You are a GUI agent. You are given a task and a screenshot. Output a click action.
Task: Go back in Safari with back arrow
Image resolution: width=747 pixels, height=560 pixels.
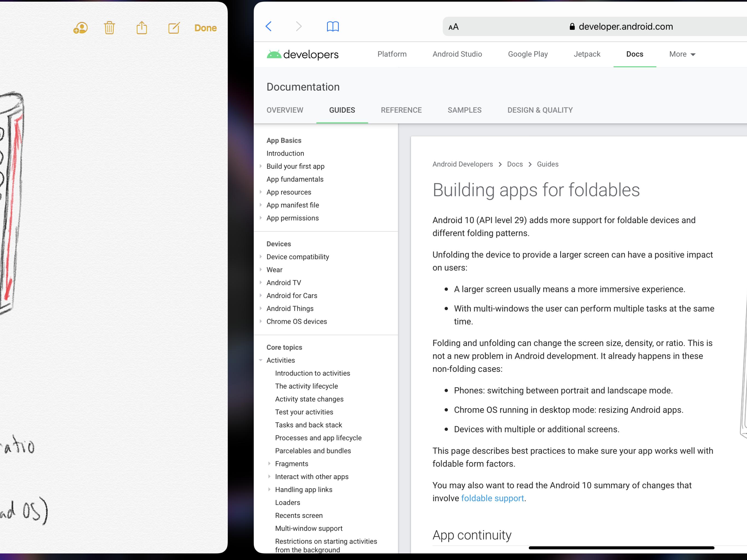click(269, 26)
